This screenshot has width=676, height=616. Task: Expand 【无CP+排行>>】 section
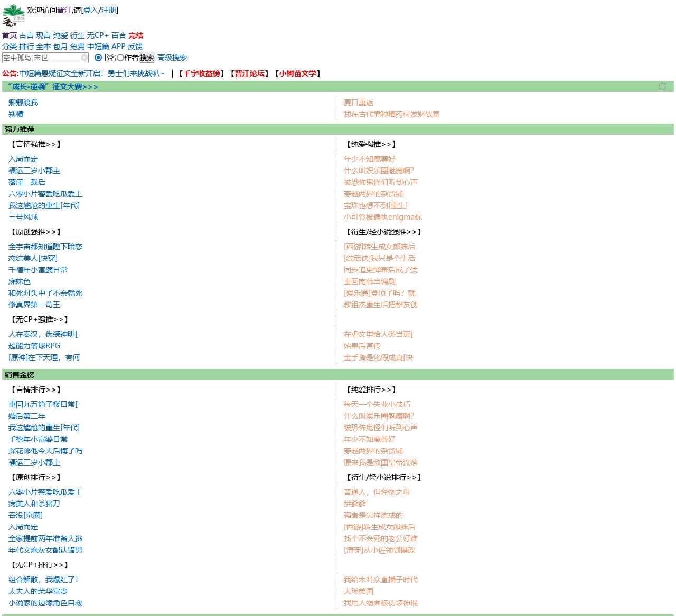click(40, 565)
